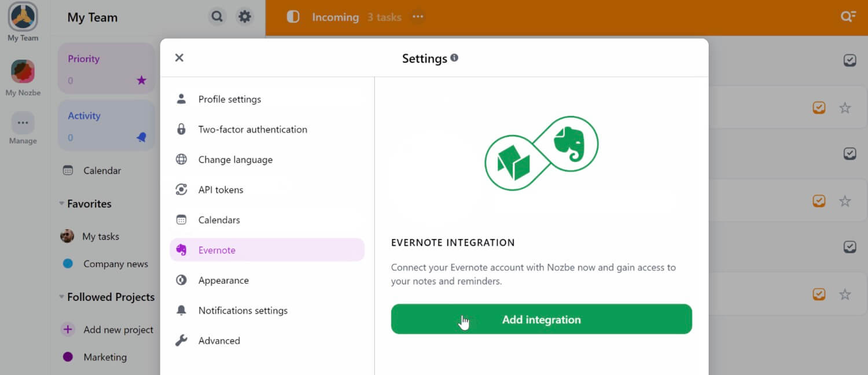Screen dimensions: 868x375
Task: Click the Two-factor authentication lock icon
Action: [x=181, y=129]
